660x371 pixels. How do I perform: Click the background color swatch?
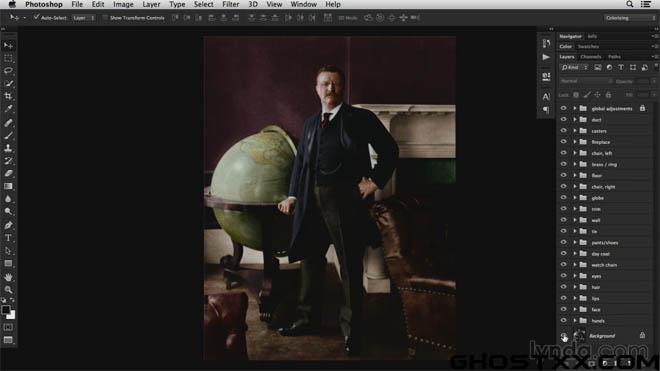coord(11,315)
